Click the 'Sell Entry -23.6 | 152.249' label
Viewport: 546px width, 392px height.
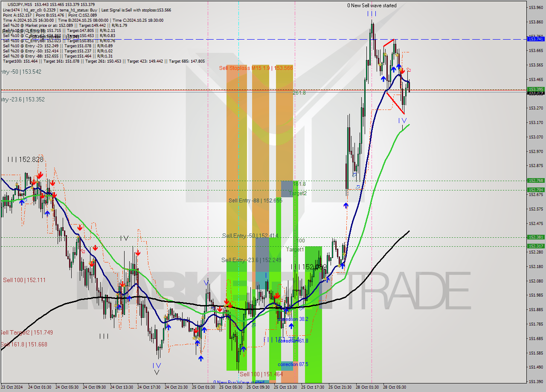251,260
